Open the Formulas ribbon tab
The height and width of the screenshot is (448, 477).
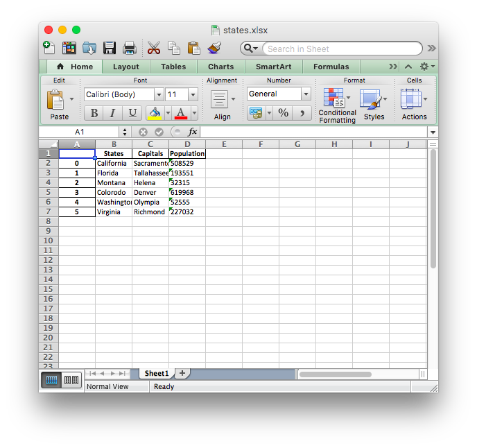(331, 67)
